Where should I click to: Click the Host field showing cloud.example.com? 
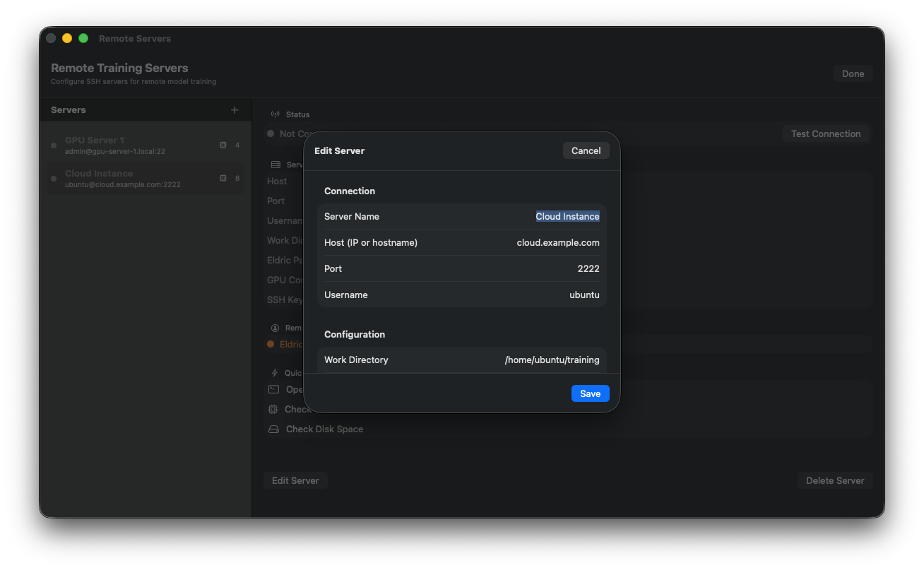pos(557,243)
